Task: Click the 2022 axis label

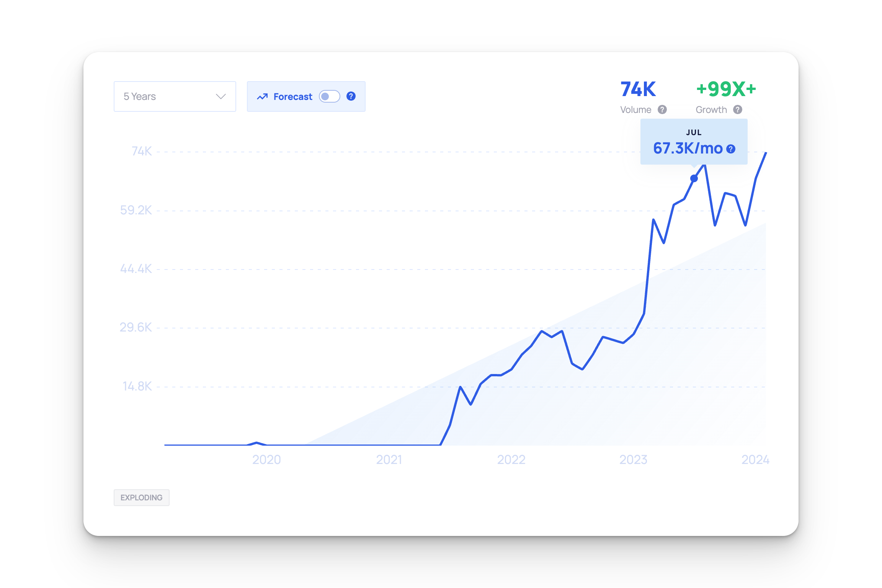Action: click(x=511, y=459)
